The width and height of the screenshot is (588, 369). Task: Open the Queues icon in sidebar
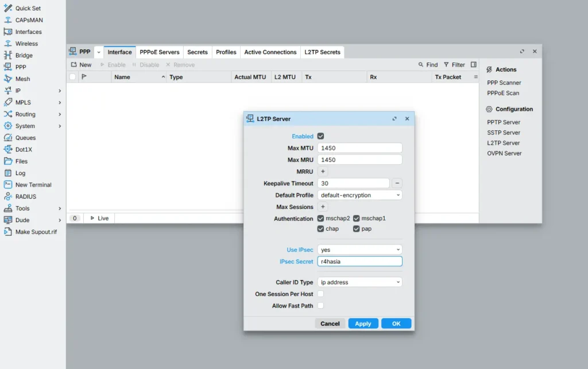8,138
